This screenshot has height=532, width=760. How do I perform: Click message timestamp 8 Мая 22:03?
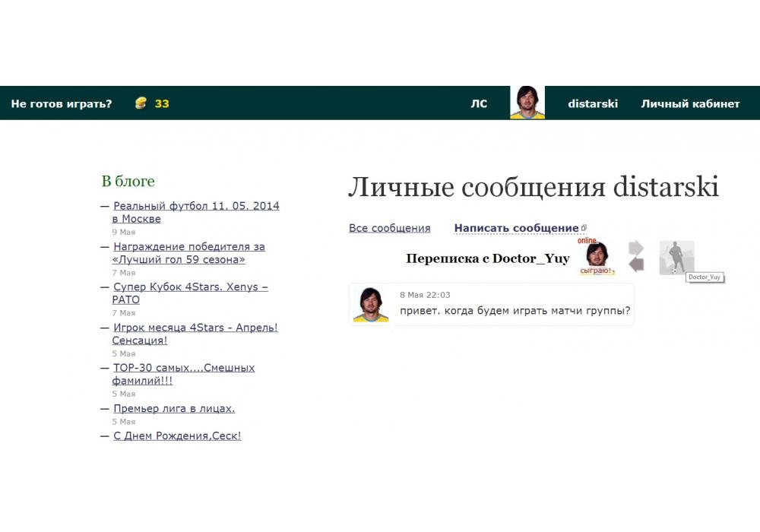[425, 295]
